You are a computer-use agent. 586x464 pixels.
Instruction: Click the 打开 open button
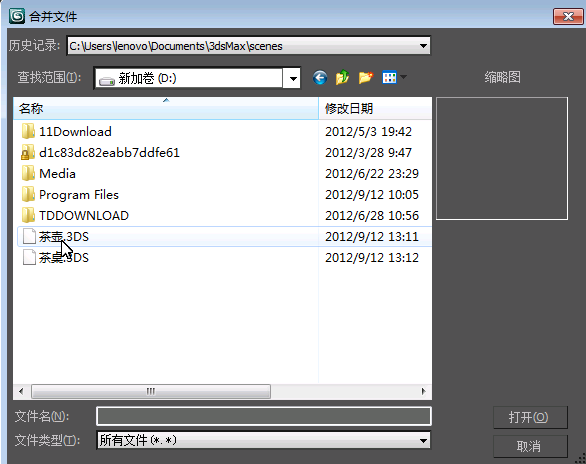click(x=530, y=417)
